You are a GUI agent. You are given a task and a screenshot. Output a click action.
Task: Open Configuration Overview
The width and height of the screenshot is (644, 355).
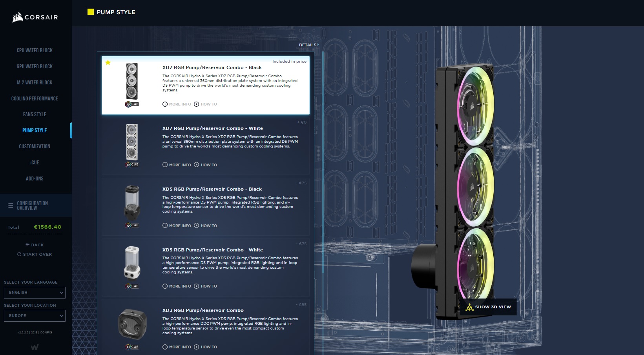click(36, 206)
